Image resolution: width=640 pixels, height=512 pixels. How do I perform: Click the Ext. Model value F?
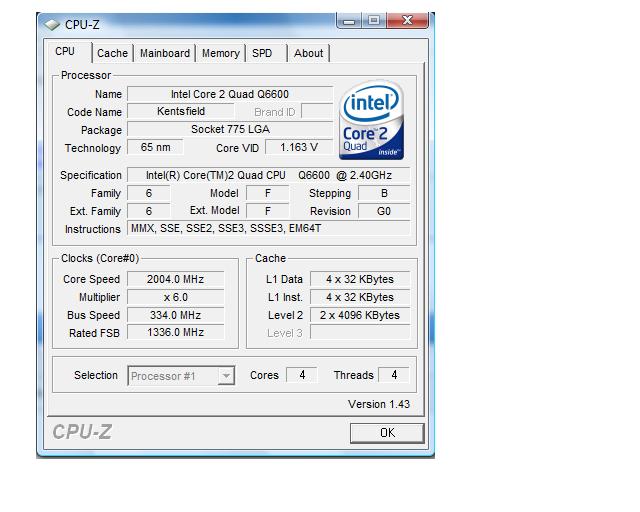pyautogui.click(x=268, y=211)
